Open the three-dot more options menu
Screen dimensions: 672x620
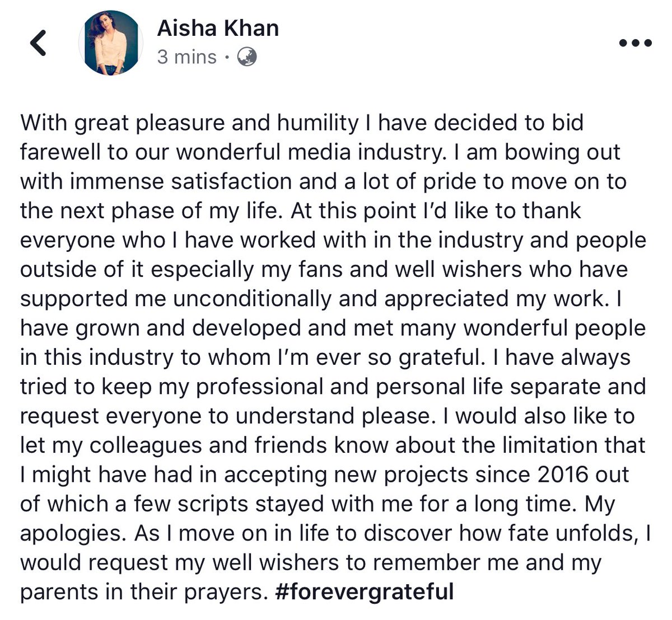tap(635, 44)
